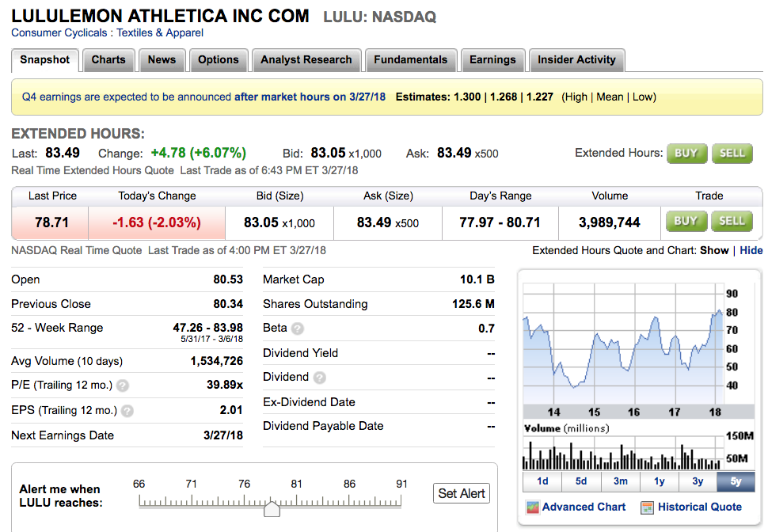
Task: Click the Historical Quote calendar icon
Action: click(x=647, y=507)
